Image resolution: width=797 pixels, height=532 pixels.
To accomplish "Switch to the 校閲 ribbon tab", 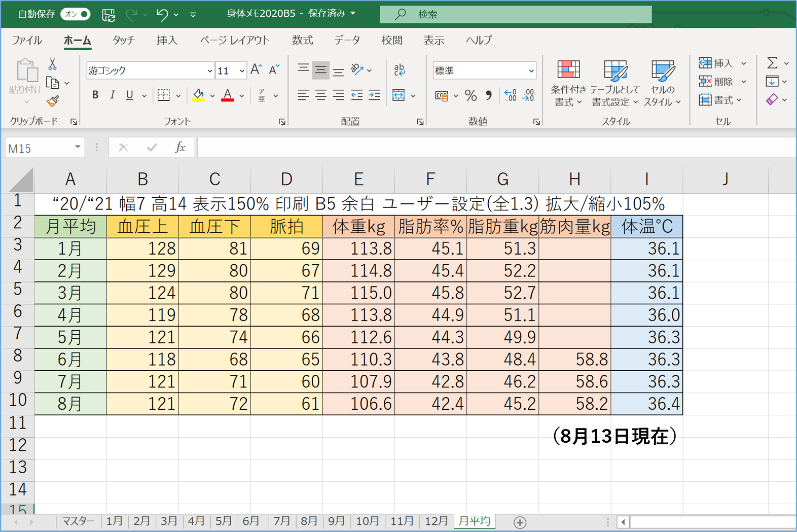I will pos(392,40).
